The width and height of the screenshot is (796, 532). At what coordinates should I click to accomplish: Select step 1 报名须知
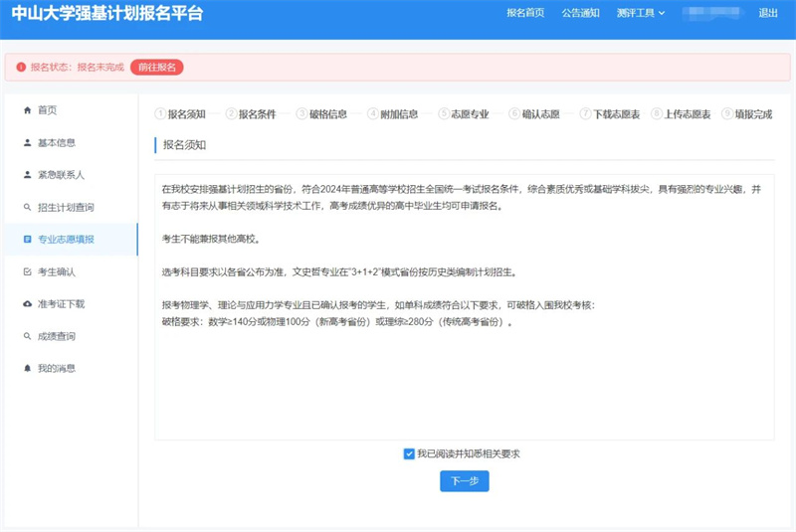click(x=180, y=114)
